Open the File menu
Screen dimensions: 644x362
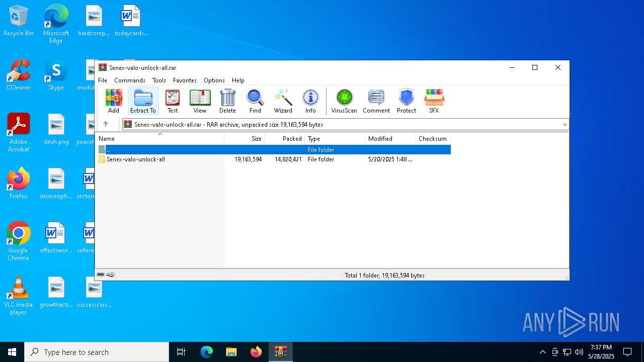coord(103,80)
